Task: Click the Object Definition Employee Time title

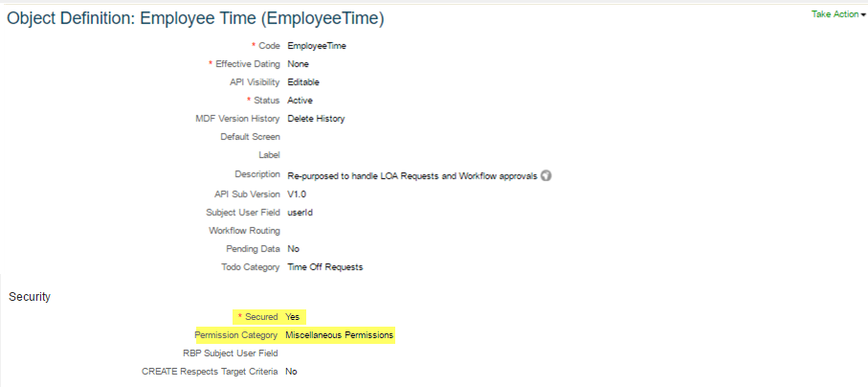Action: pyautogui.click(x=195, y=19)
